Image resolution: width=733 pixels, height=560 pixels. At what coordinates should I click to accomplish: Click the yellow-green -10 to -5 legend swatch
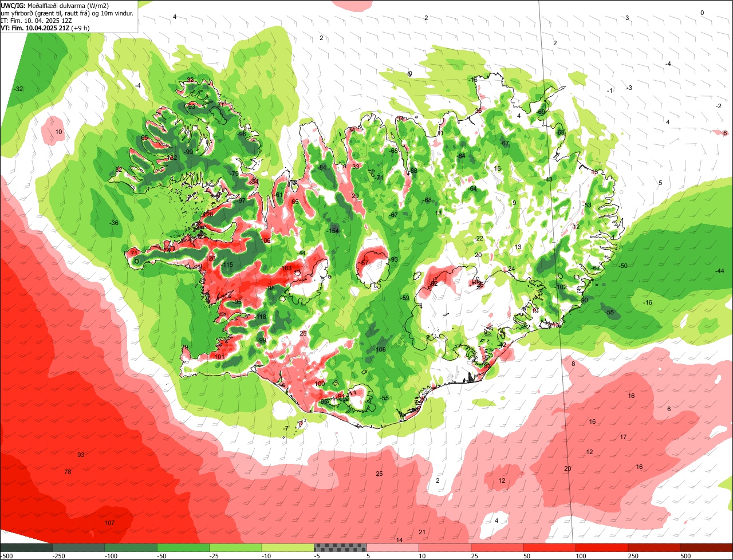[x=287, y=547]
